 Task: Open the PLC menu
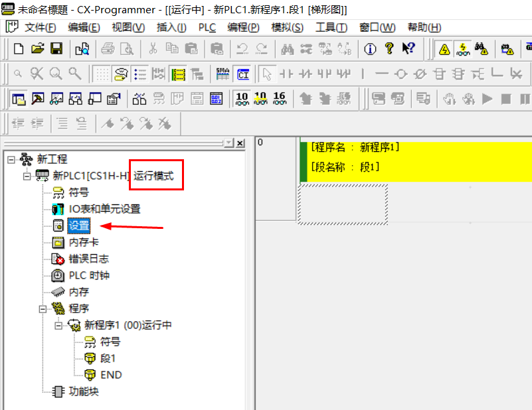207,27
